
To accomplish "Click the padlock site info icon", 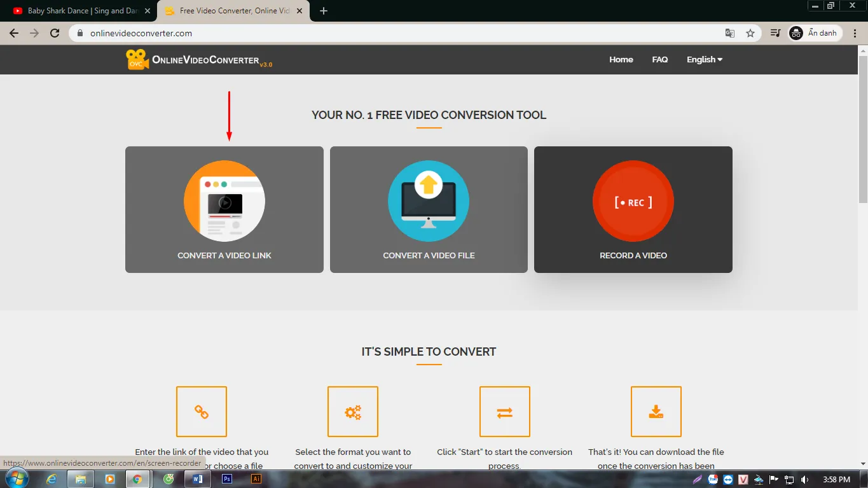I will 80,33.
